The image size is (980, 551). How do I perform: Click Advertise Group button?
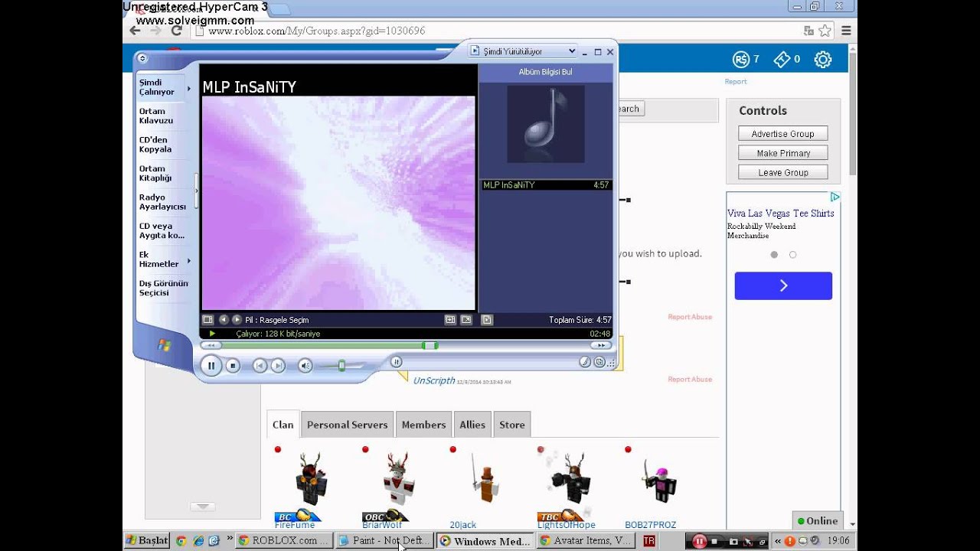point(782,134)
